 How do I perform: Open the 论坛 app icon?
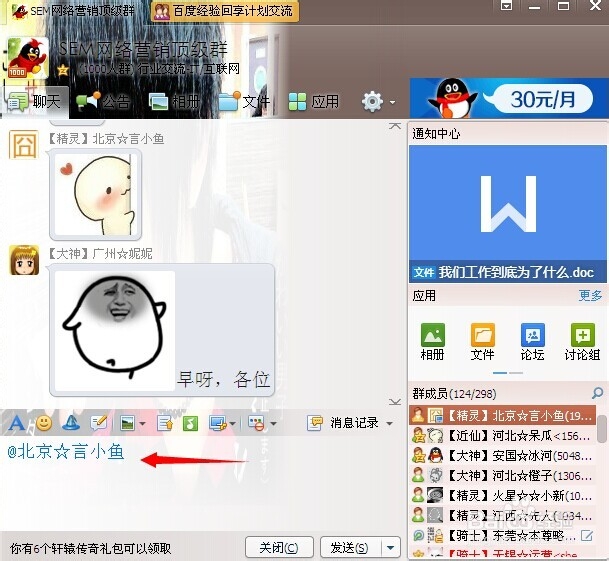coord(532,335)
